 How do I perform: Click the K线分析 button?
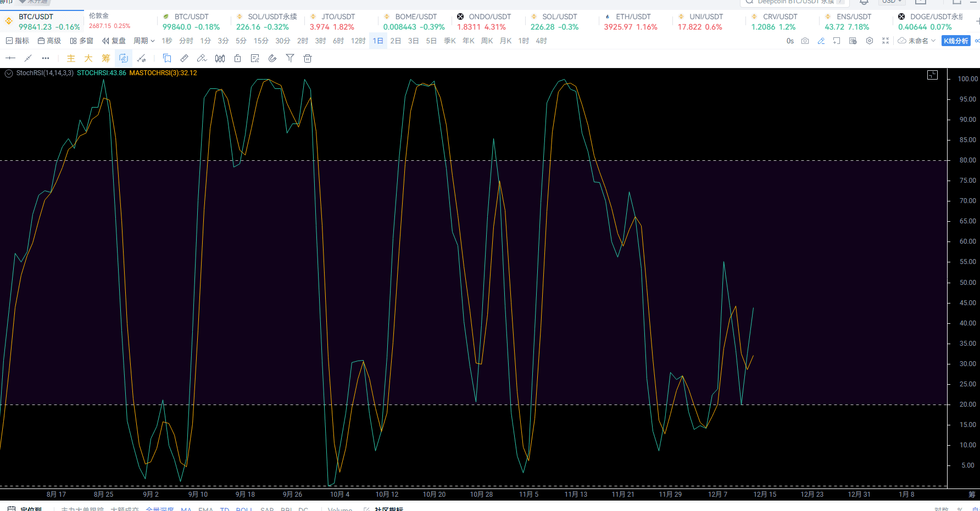coord(956,41)
